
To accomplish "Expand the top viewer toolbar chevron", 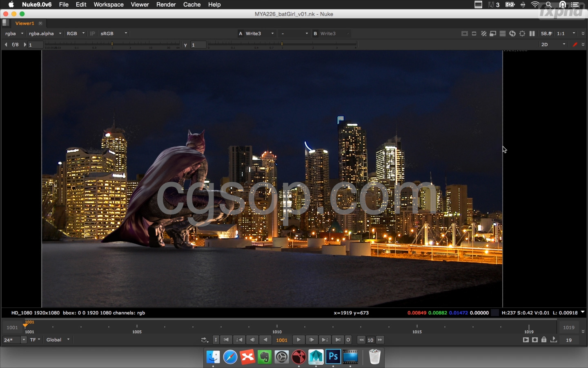I will point(583,34).
